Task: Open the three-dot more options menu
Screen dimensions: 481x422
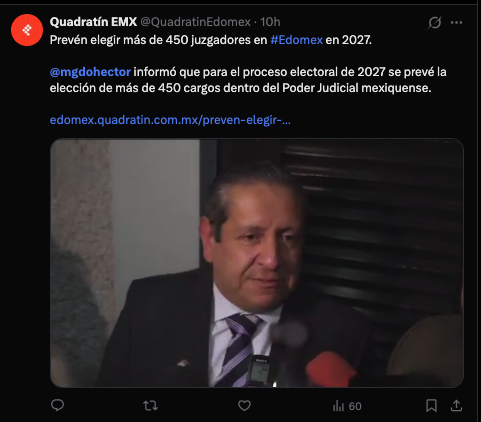Action: (456, 22)
